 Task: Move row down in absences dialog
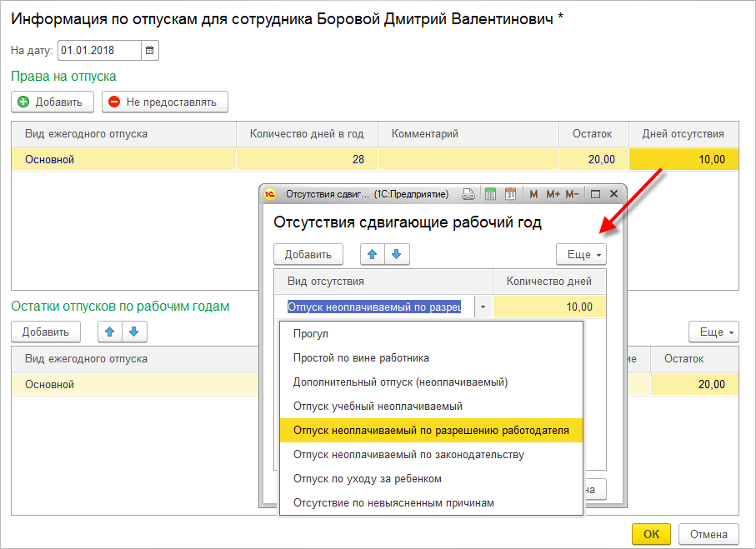pos(397,254)
